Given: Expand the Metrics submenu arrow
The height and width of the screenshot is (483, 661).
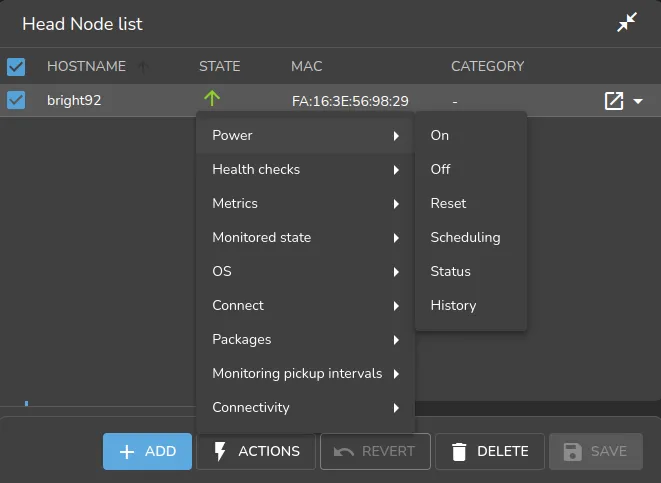Looking at the screenshot, I should tap(396, 204).
